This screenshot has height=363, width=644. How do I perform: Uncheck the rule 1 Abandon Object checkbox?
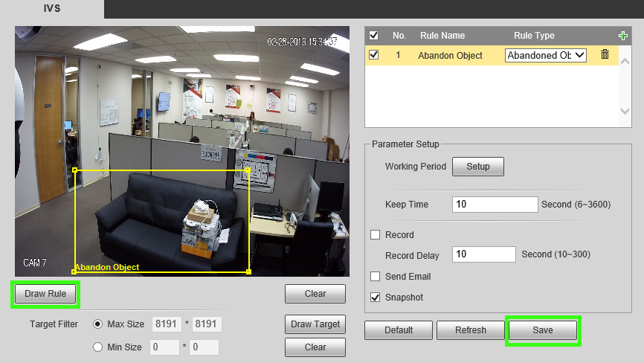point(374,54)
